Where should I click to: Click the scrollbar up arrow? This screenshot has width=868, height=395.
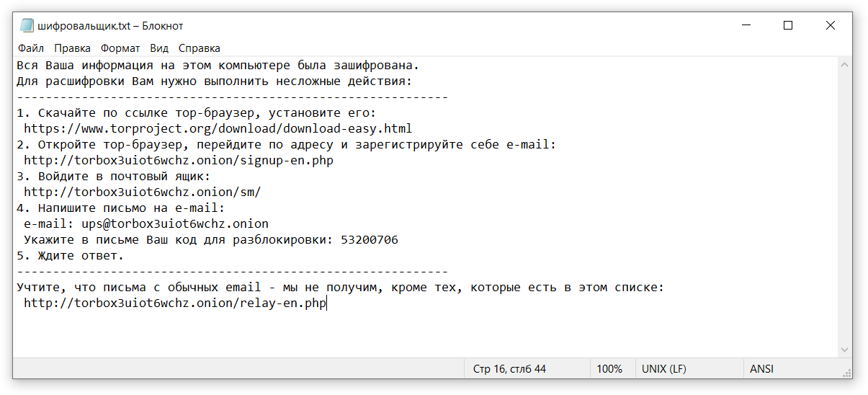pos(846,65)
